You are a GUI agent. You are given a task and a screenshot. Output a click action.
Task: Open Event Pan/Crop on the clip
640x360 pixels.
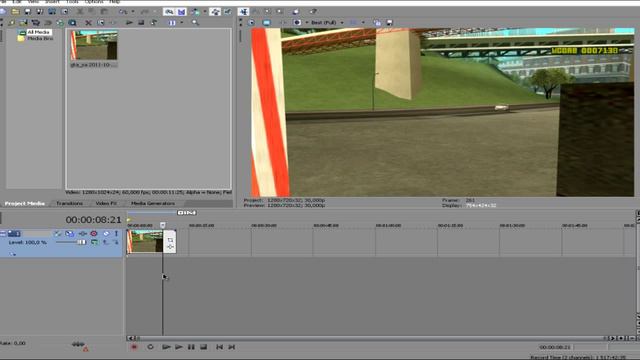170,240
